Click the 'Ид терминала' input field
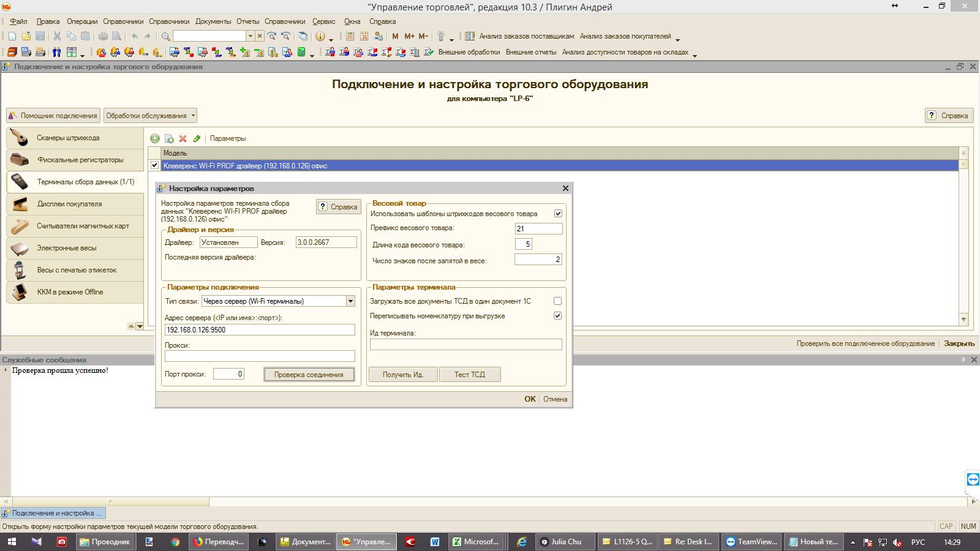The width and height of the screenshot is (980, 551). pos(466,345)
